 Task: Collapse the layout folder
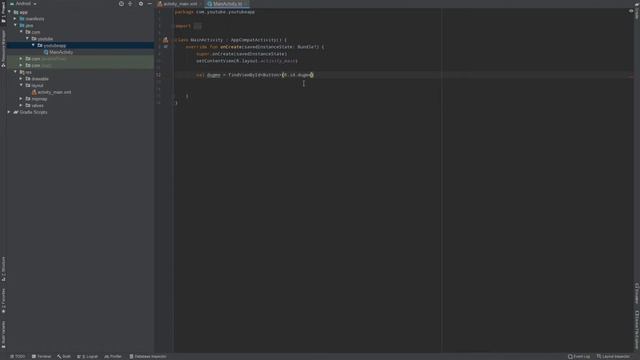(21, 85)
